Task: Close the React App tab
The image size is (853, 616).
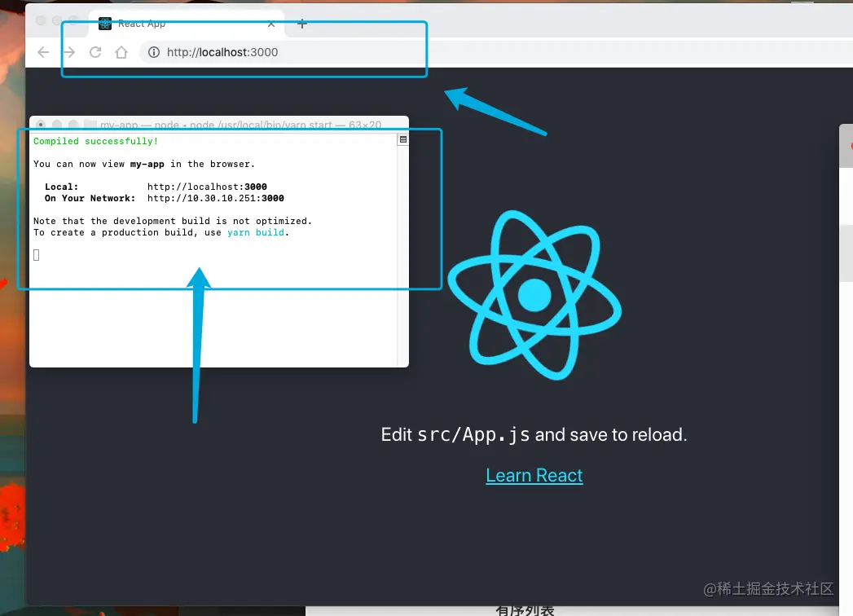Action: [x=271, y=24]
